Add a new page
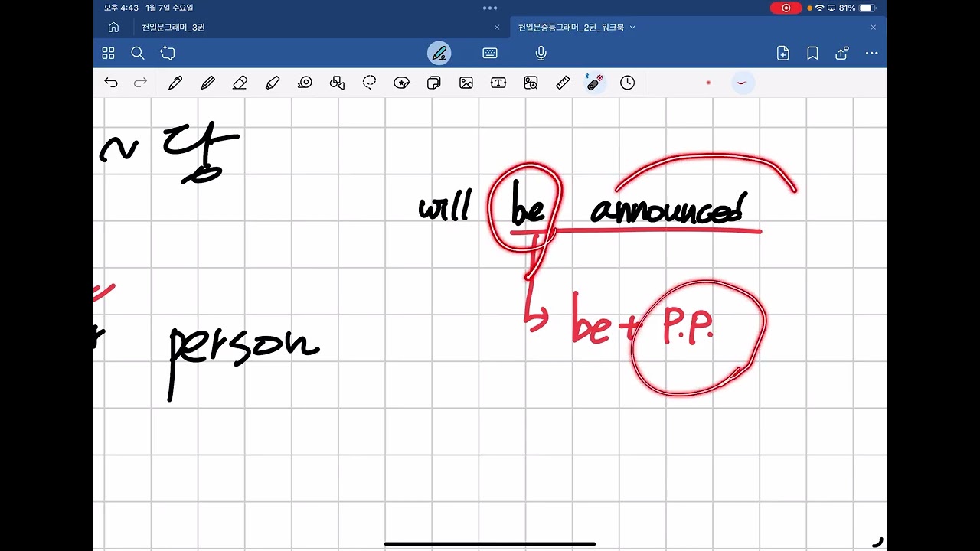This screenshot has width=980, height=551. [782, 54]
